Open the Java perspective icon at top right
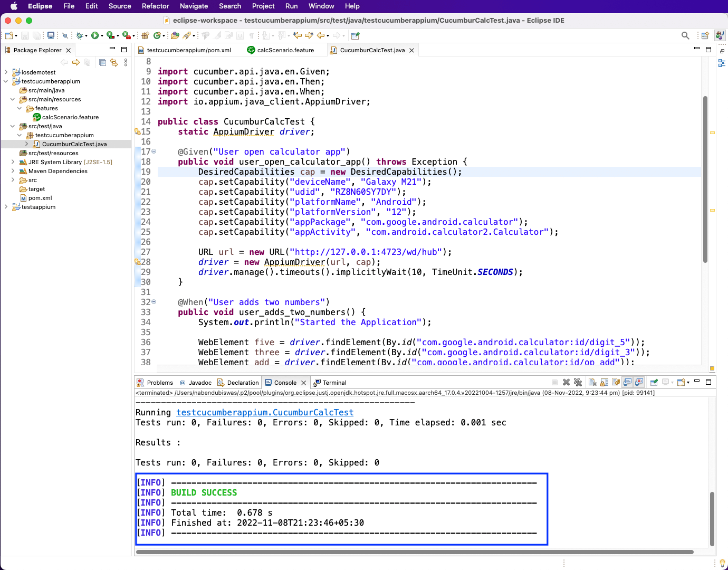The width and height of the screenshot is (728, 570). pos(720,35)
